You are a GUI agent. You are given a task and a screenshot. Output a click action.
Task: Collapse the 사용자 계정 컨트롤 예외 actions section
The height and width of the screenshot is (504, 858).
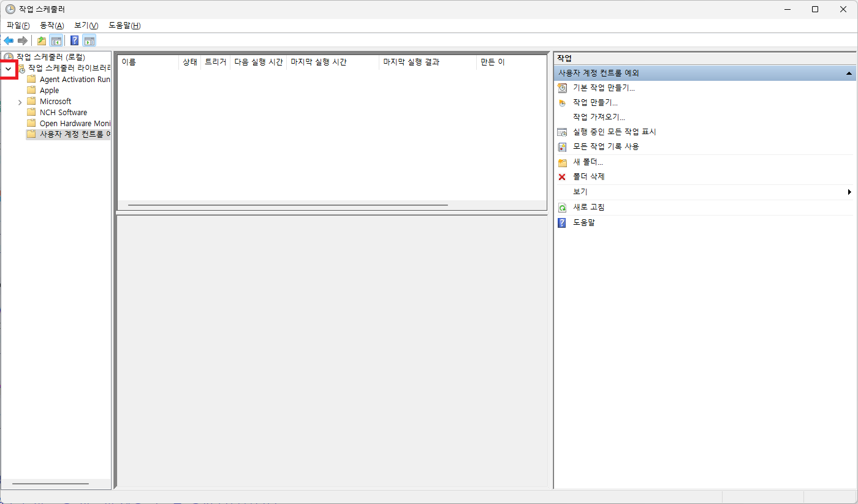[849, 73]
